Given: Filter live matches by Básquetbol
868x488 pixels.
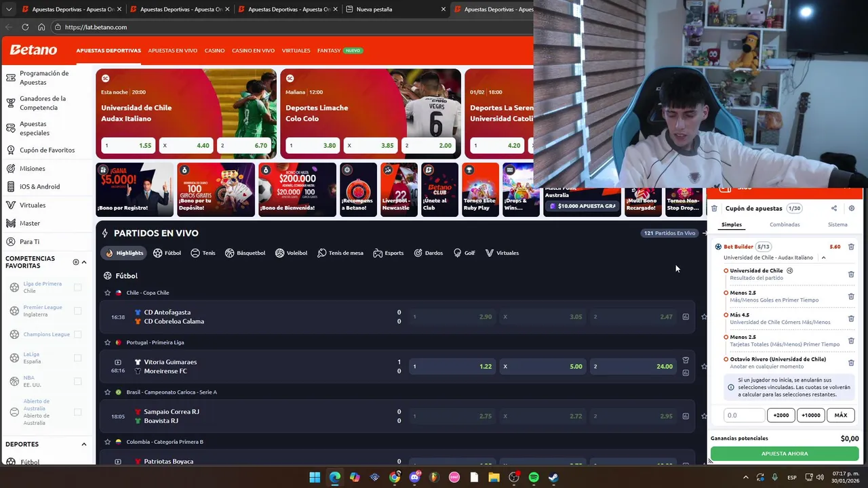Looking at the screenshot, I should pos(247,253).
